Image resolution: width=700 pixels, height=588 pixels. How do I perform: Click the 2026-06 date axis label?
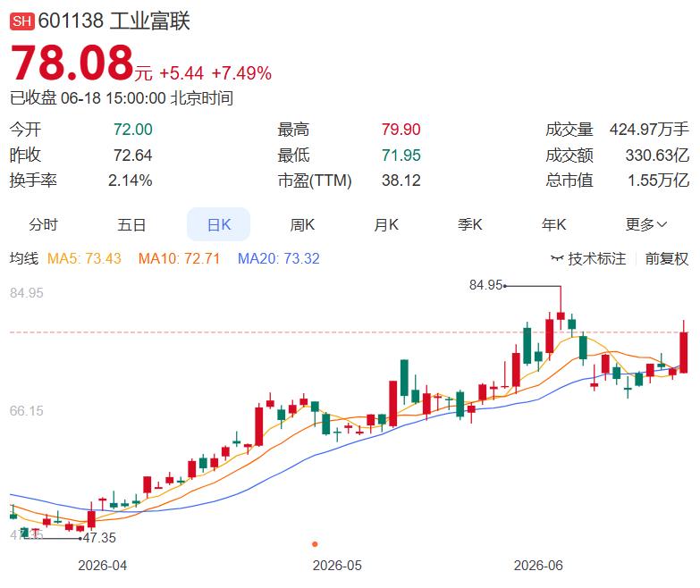tap(538, 566)
